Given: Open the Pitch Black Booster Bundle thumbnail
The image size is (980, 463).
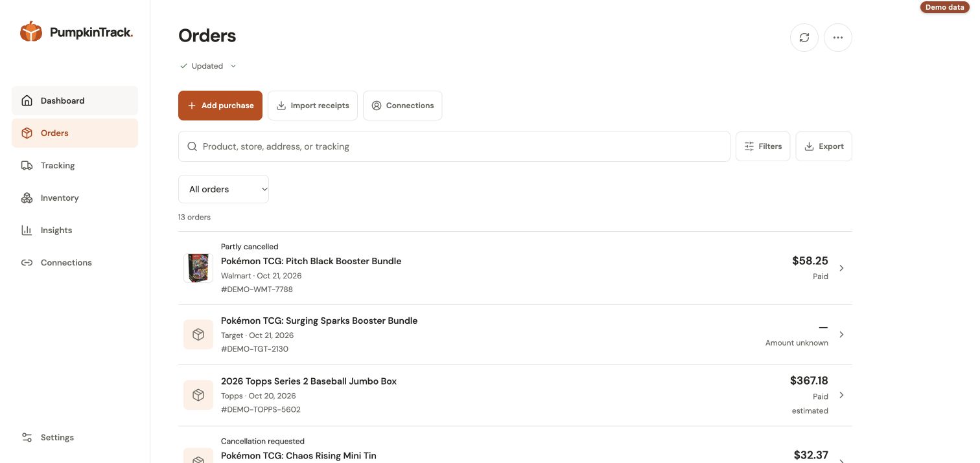Looking at the screenshot, I should click(198, 268).
